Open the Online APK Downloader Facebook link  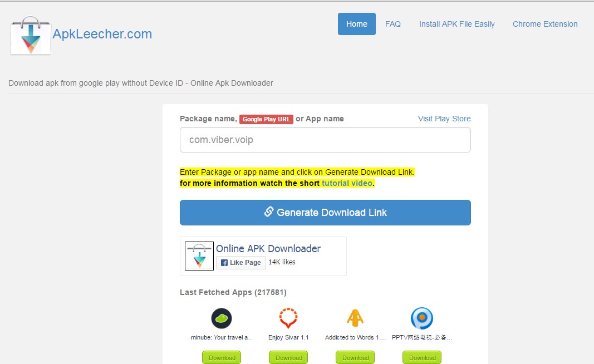(268, 248)
